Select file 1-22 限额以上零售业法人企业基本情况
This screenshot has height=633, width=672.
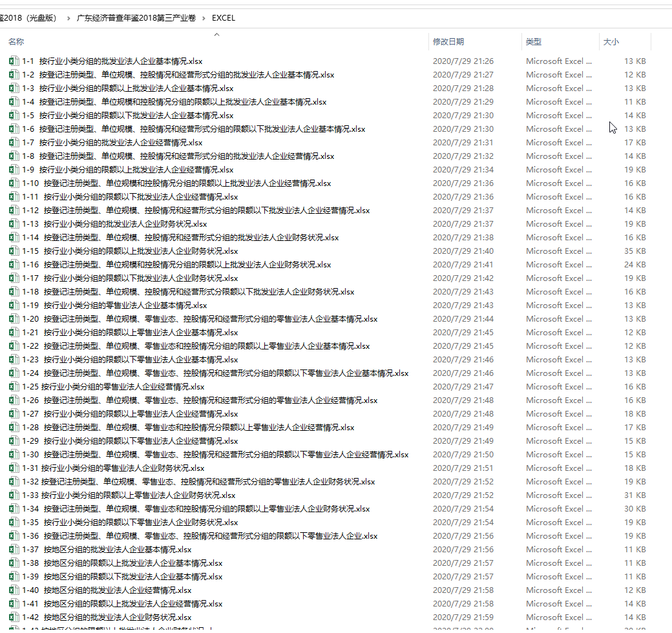(x=196, y=346)
